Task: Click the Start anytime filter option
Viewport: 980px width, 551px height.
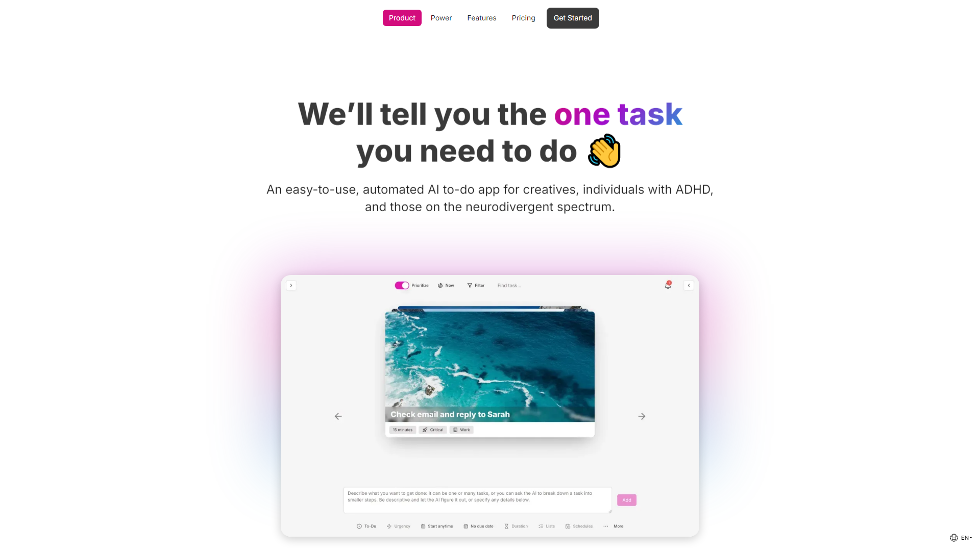Action: [437, 526]
